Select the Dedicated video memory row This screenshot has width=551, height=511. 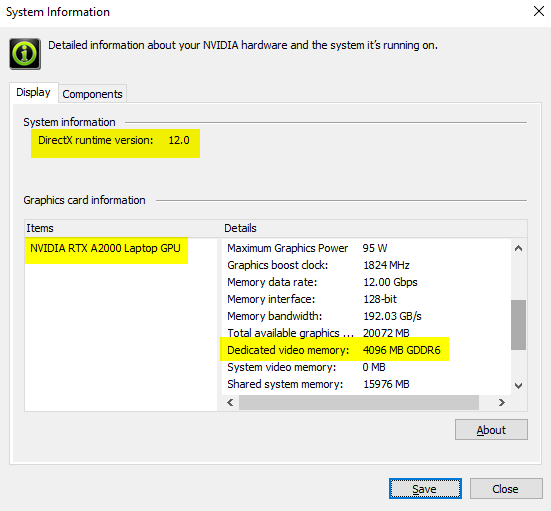click(366, 350)
